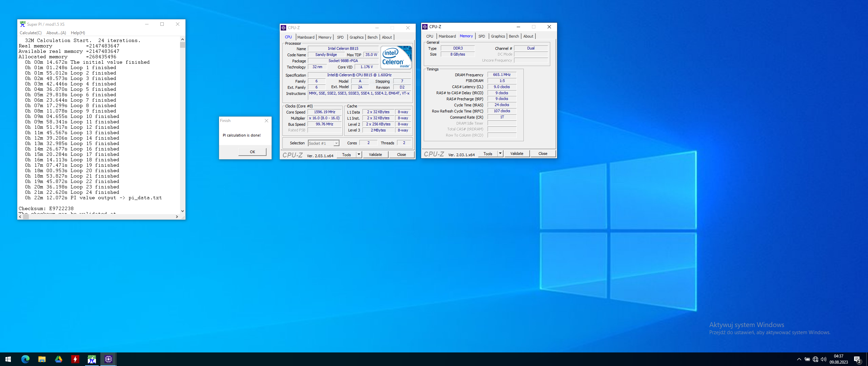Expand Tools dropdown arrow in right CPU-Z window
This screenshot has height=366, width=868.
500,154
